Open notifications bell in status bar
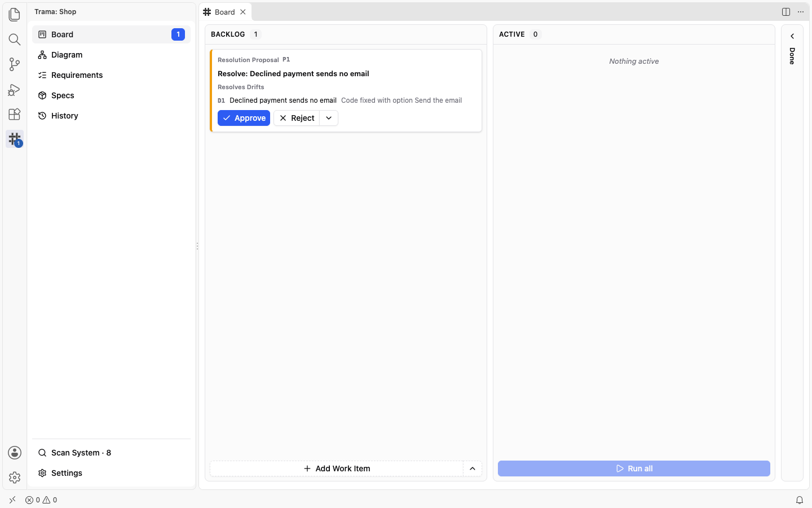The height and width of the screenshot is (508, 812). point(800,500)
